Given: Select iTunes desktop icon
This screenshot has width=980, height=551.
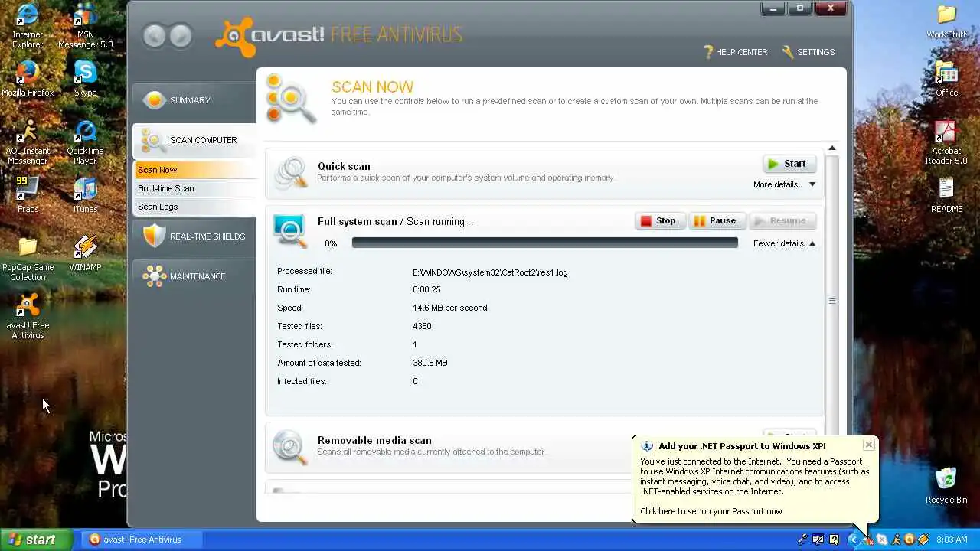Looking at the screenshot, I should 85,195.
